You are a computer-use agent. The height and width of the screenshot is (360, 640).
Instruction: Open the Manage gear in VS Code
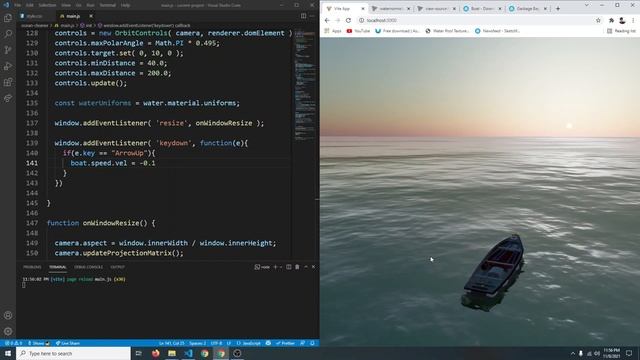tap(8, 331)
